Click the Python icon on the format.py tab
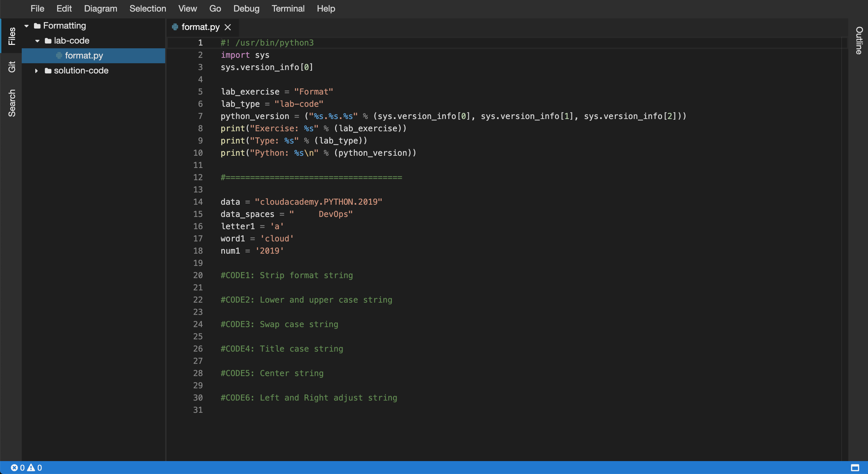 click(x=175, y=27)
